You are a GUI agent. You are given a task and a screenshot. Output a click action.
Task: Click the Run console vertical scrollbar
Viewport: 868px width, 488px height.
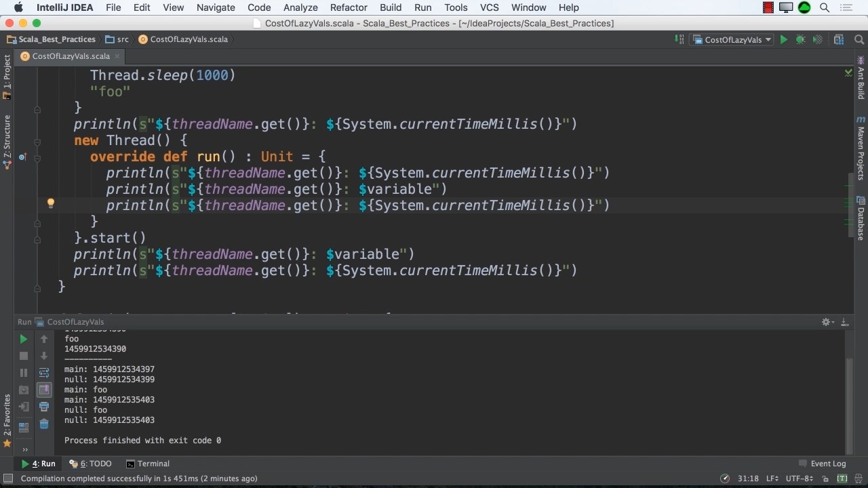(x=850, y=405)
